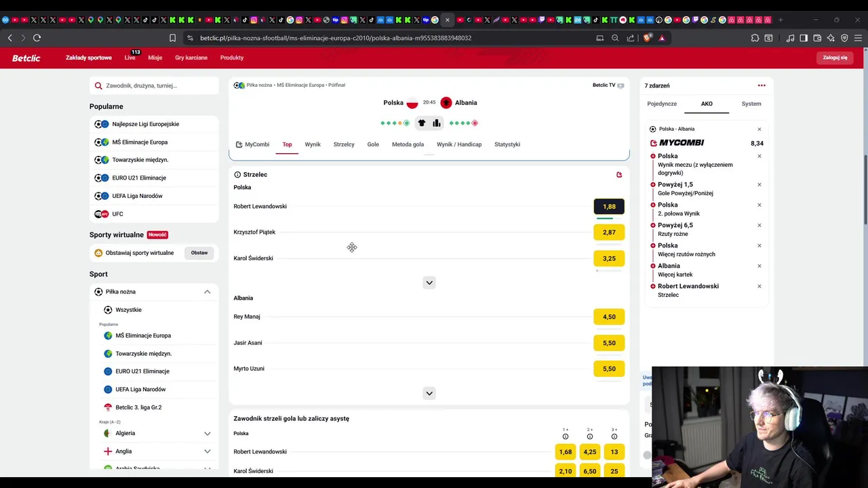This screenshot has height=488, width=868.
Task: Toggle Robert Lewandowski 1,88 scorer odds
Action: point(609,207)
